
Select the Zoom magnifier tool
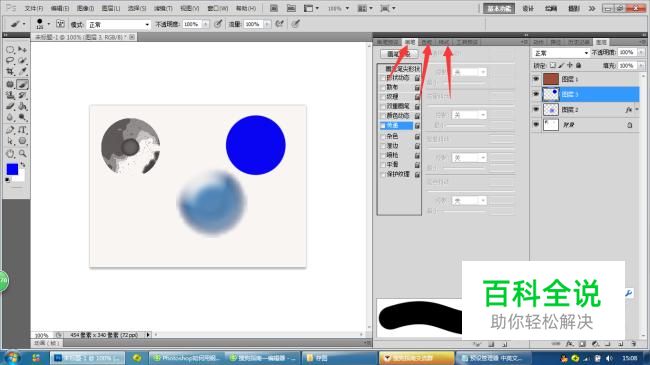tap(22, 153)
